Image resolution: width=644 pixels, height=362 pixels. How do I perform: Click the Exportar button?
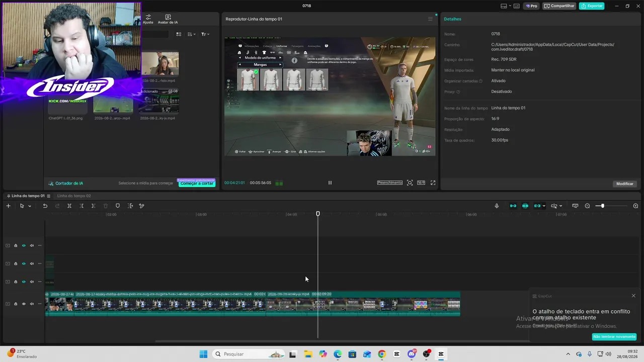[592, 6]
